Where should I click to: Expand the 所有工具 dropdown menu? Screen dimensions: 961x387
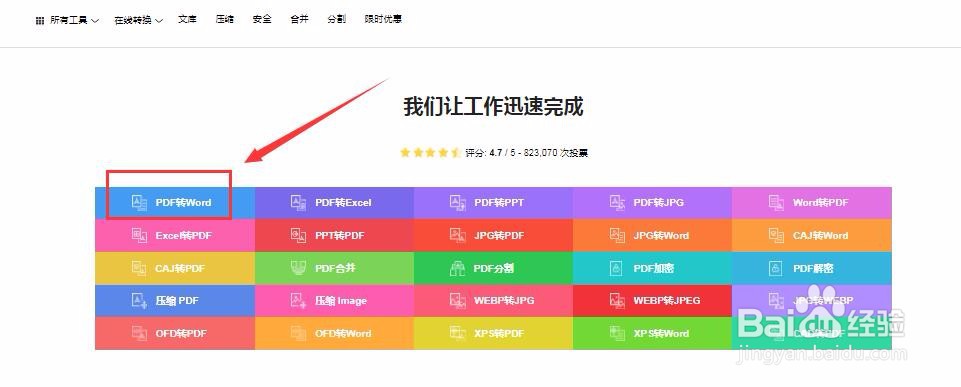pyautogui.click(x=67, y=20)
